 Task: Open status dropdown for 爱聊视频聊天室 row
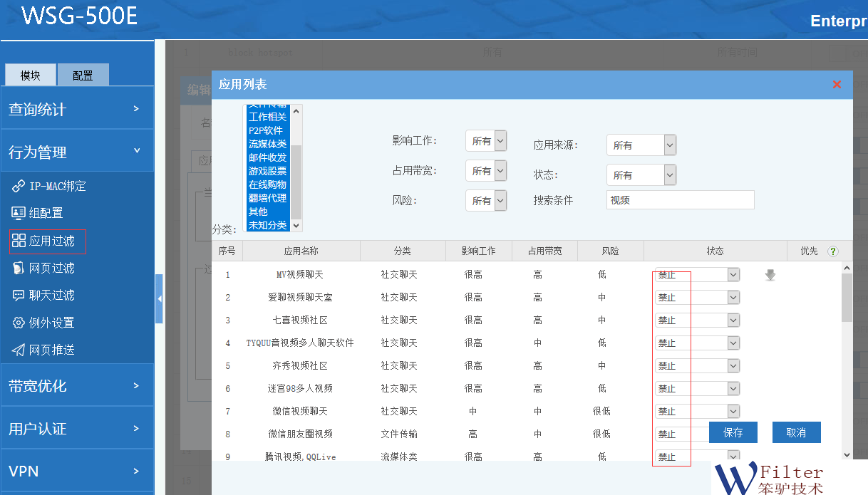[x=733, y=298]
